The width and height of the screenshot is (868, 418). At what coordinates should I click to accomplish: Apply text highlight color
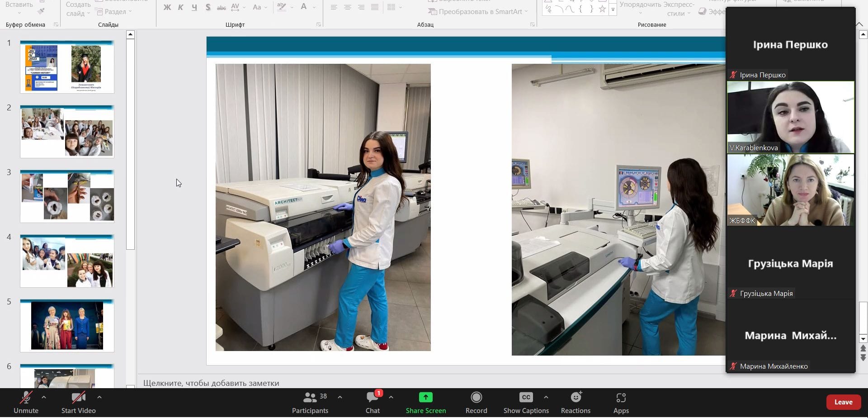tap(282, 7)
